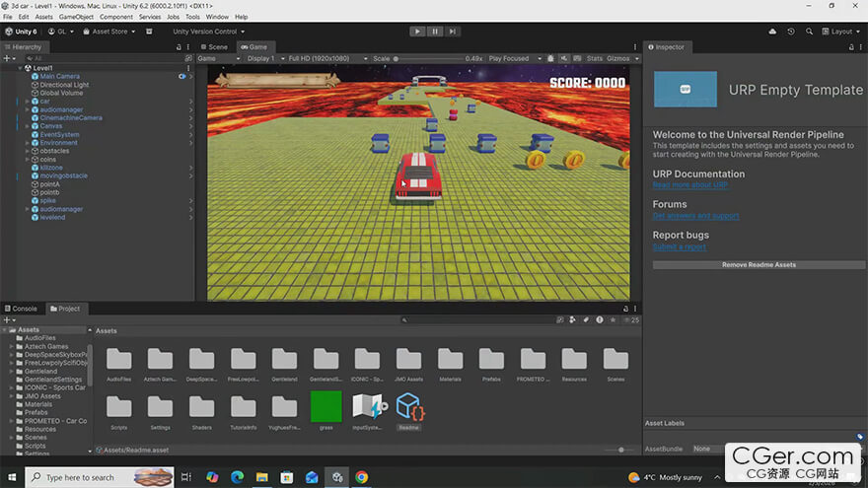Viewport: 868px width, 488px height.
Task: Open the Play Focused dropdown
Action: click(513, 59)
